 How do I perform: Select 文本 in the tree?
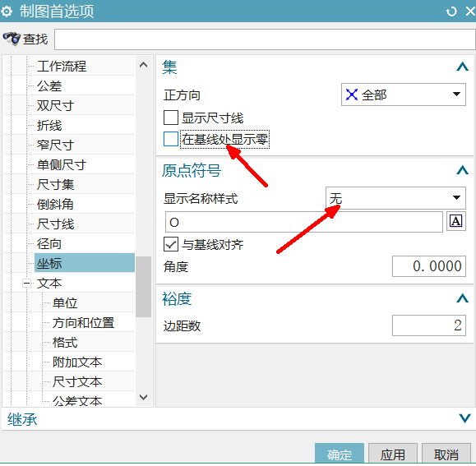coord(49,284)
